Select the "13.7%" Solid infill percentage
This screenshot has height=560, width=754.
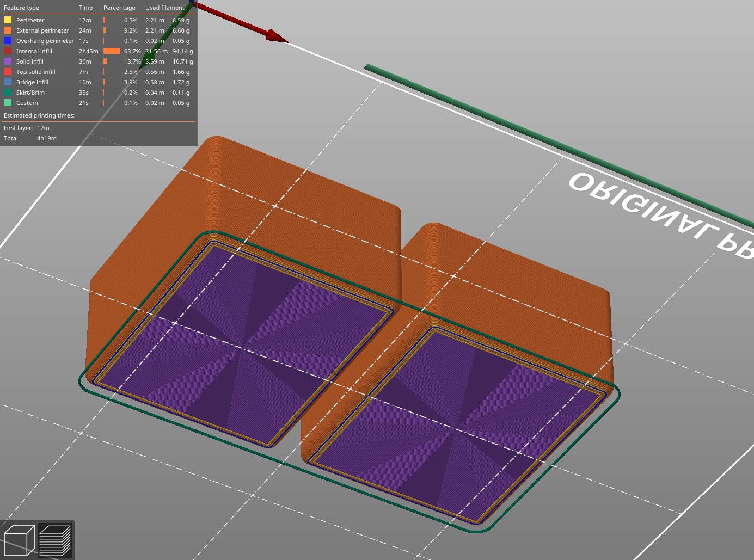coord(132,61)
